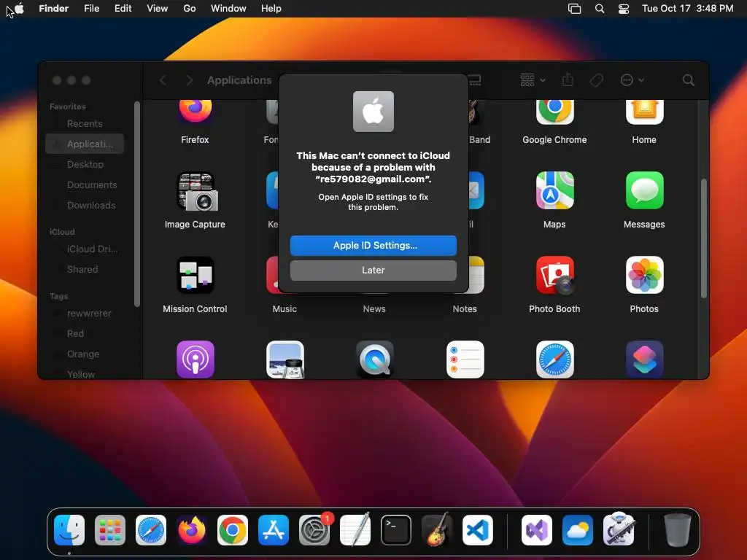Open the Edit menu
Viewport: 747px width, 560px height.
(123, 9)
